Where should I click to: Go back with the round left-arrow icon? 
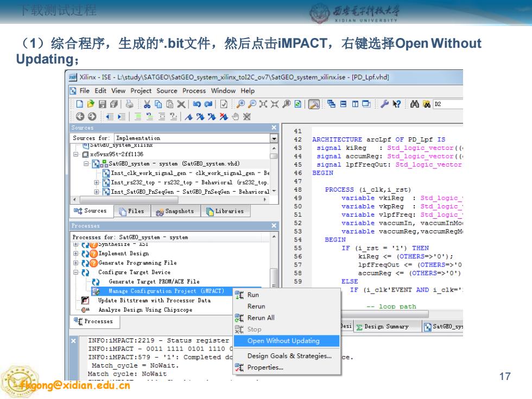80,117
